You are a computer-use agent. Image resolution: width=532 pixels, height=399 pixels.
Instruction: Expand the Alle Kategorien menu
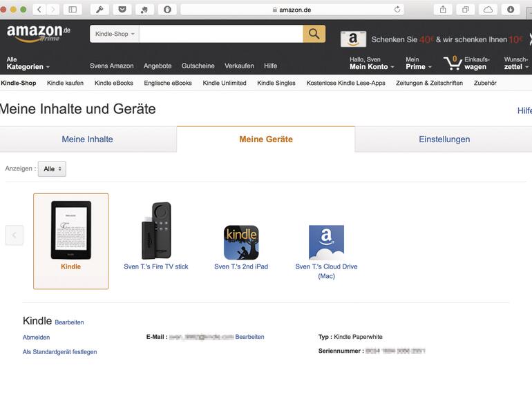(x=28, y=64)
